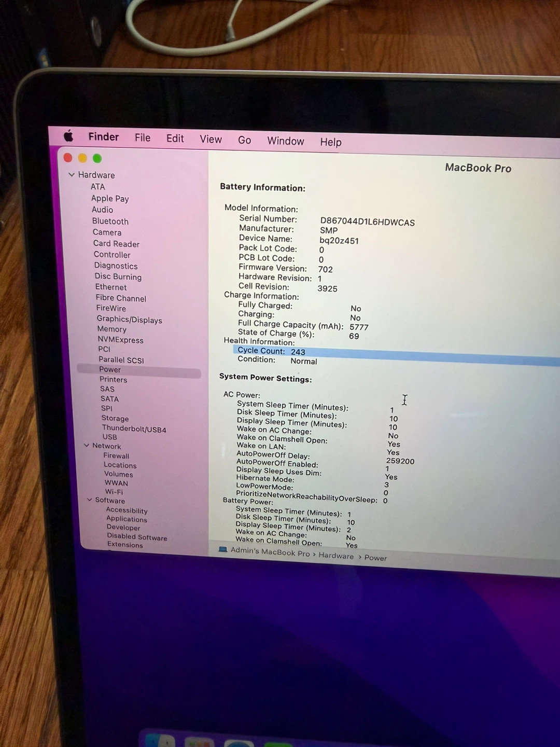Select ATA in the sidebar
The width and height of the screenshot is (560, 747).
[98, 187]
